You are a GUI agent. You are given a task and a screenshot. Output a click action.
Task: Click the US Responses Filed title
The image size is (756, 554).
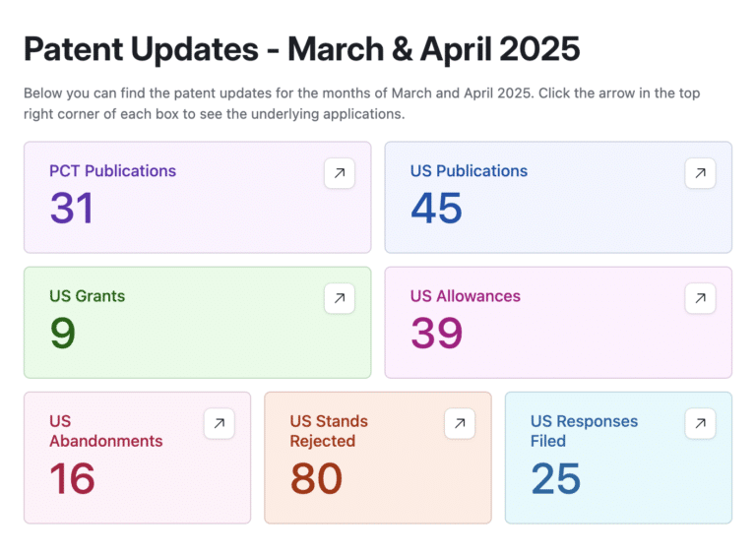[x=584, y=431]
